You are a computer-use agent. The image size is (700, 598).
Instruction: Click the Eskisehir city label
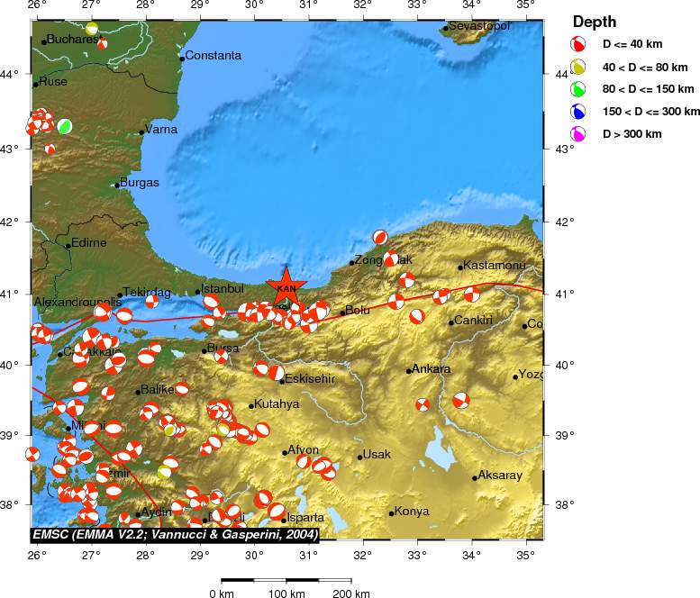[x=309, y=379]
